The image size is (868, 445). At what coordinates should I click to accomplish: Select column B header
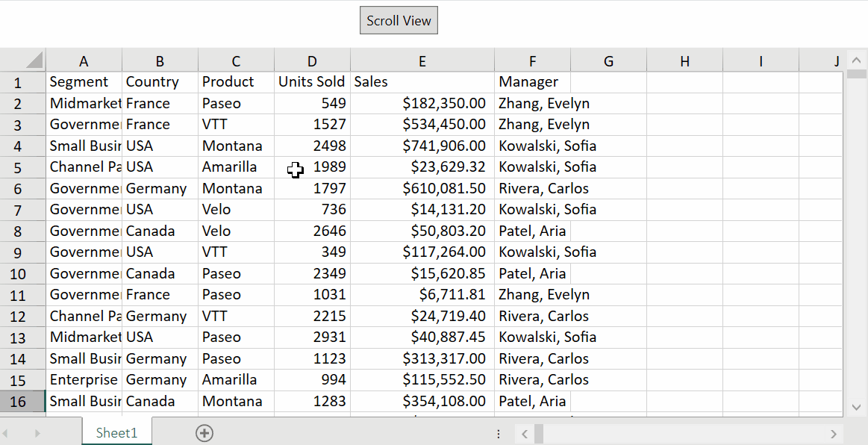pos(160,61)
